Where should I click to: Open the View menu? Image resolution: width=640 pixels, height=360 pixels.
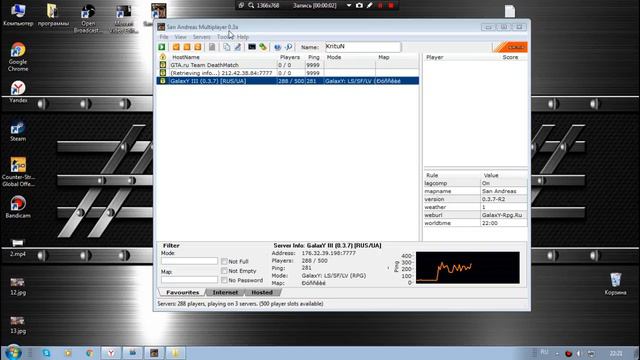coord(180,37)
